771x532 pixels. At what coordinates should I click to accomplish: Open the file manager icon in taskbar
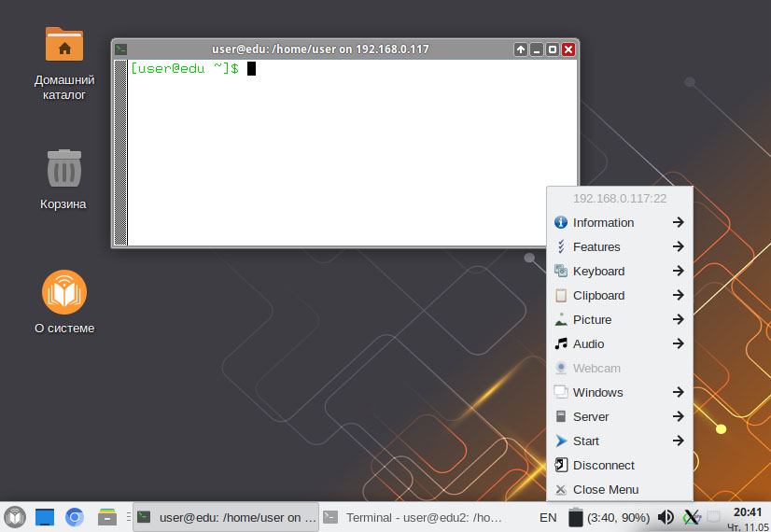tap(106, 517)
